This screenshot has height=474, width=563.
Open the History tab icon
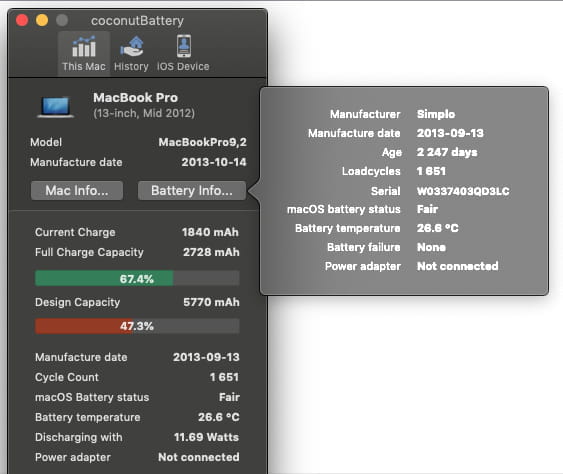(x=132, y=47)
